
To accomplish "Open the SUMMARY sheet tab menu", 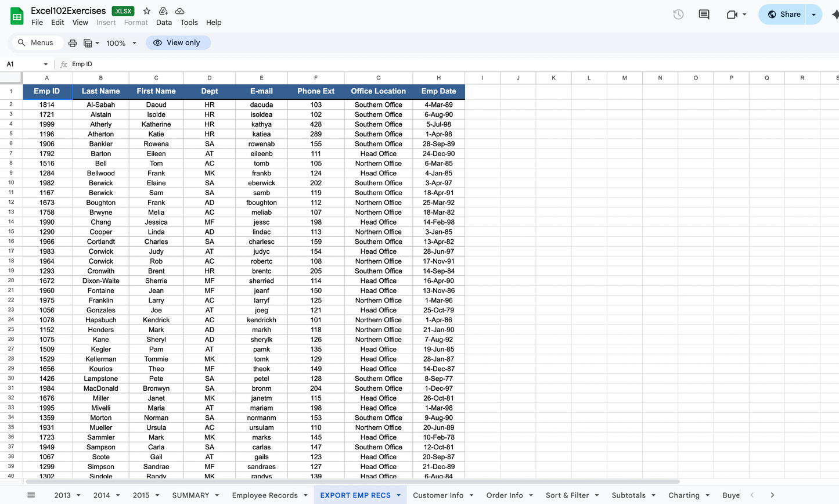I will [x=216, y=495].
